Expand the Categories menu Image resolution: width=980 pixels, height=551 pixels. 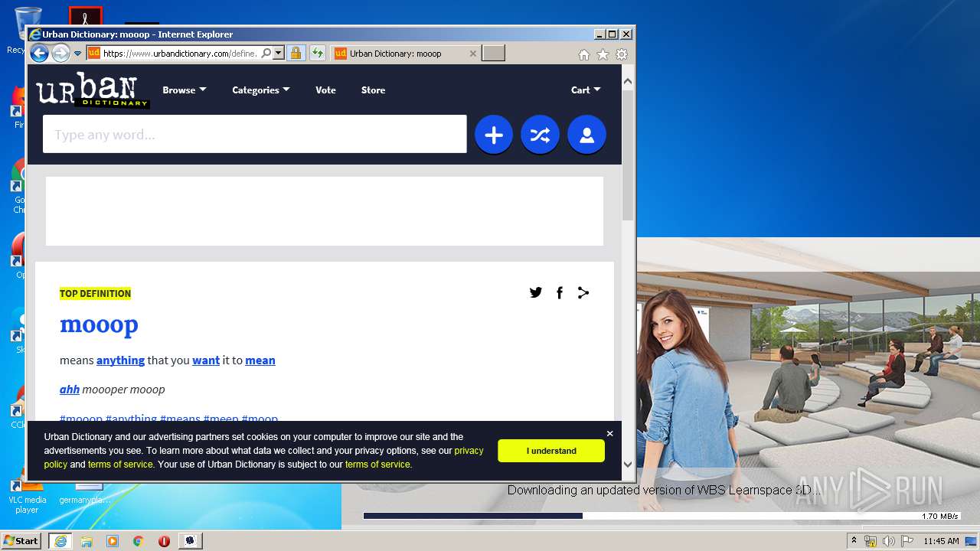coord(261,90)
